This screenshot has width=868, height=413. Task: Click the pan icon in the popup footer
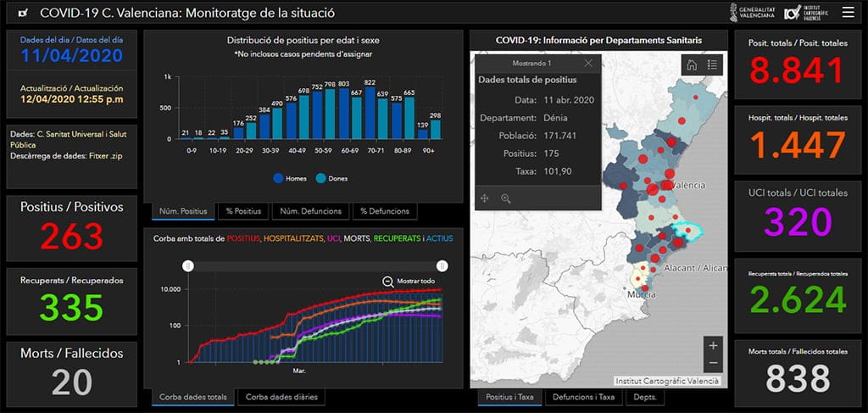[x=485, y=198]
